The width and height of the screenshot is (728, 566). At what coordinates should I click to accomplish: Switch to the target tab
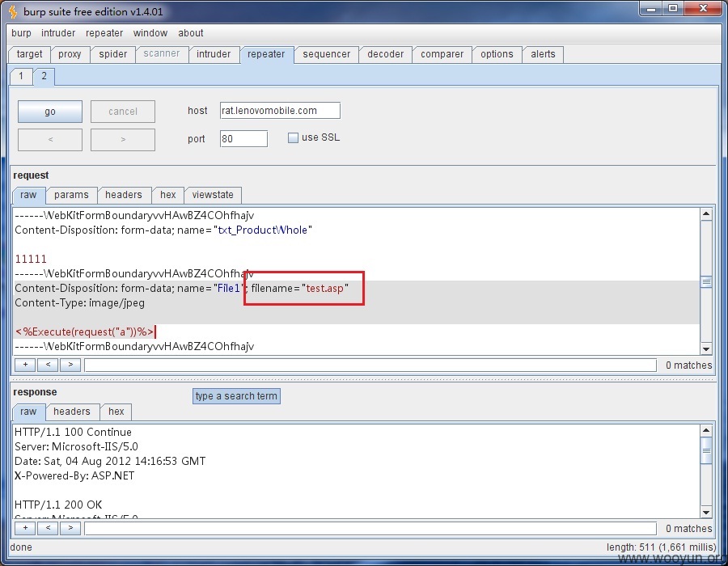click(29, 54)
